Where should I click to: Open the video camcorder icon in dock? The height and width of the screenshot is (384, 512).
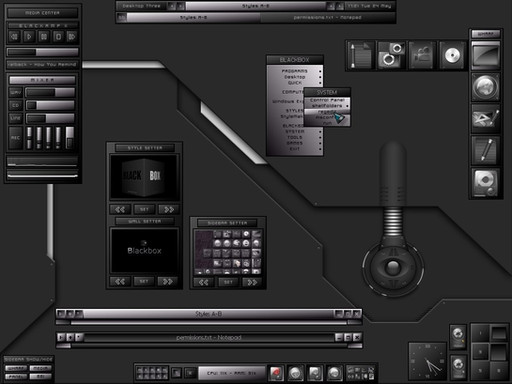pos(422,55)
